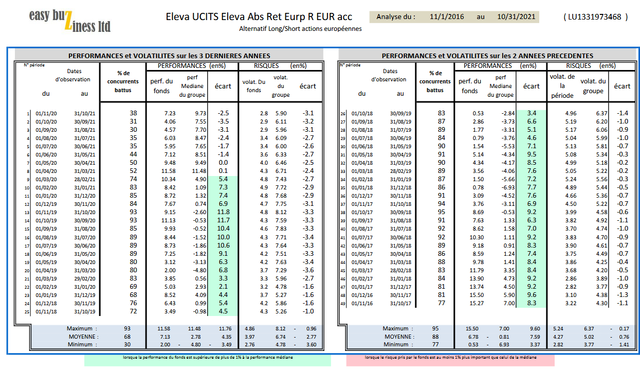The height and width of the screenshot is (369, 640).
Task: Select end date 29/02/20 in row 21
Action: (x=84, y=279)
